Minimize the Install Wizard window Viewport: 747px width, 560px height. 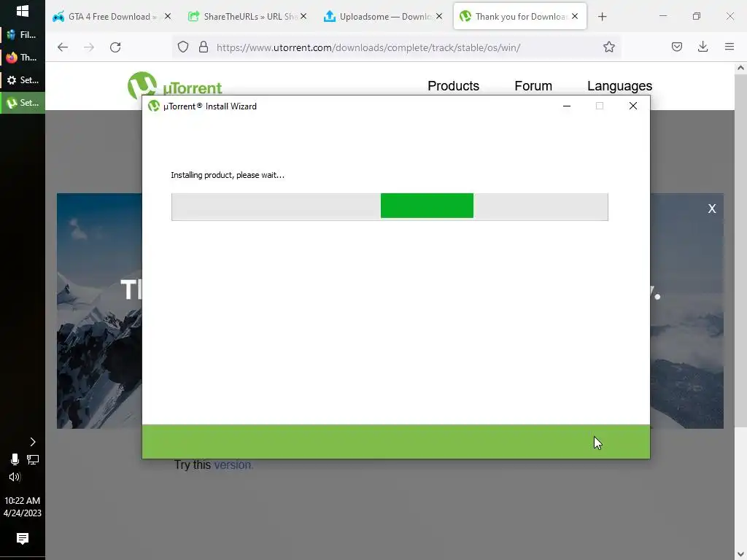566,106
